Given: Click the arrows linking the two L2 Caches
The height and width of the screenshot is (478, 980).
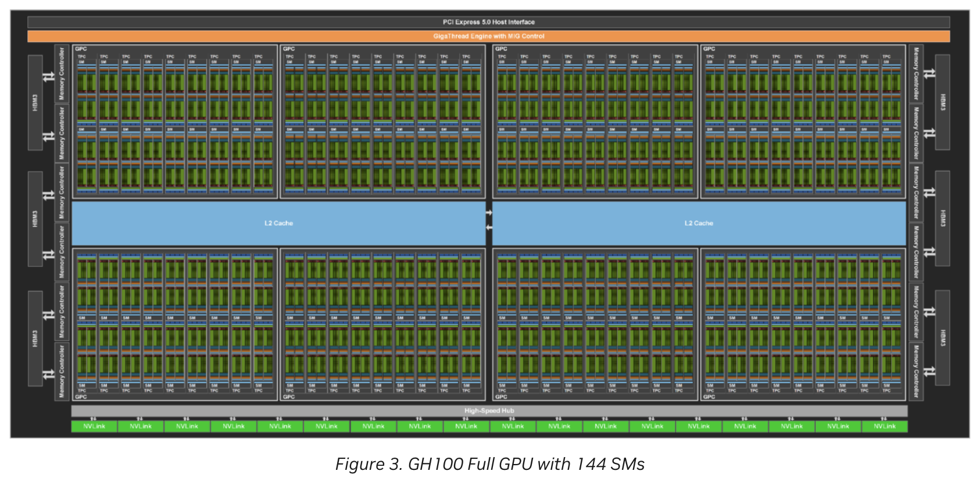Looking at the screenshot, I should coord(489,220).
